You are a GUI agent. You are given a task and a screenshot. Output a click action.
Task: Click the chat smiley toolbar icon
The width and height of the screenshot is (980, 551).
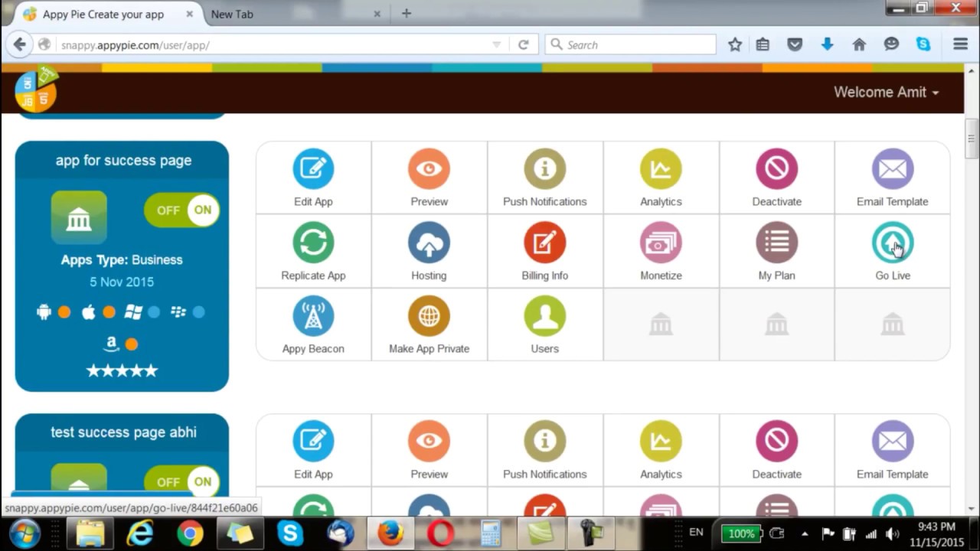coord(891,44)
